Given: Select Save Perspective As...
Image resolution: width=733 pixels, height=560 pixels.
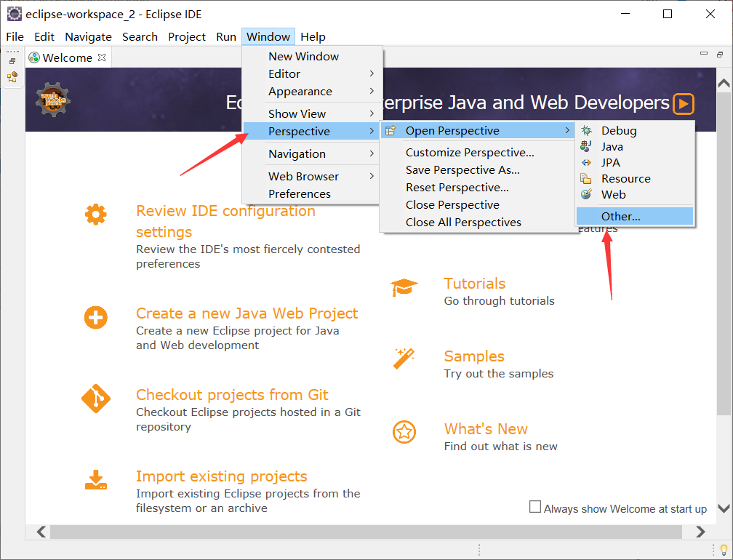Looking at the screenshot, I should click(x=478, y=170).
